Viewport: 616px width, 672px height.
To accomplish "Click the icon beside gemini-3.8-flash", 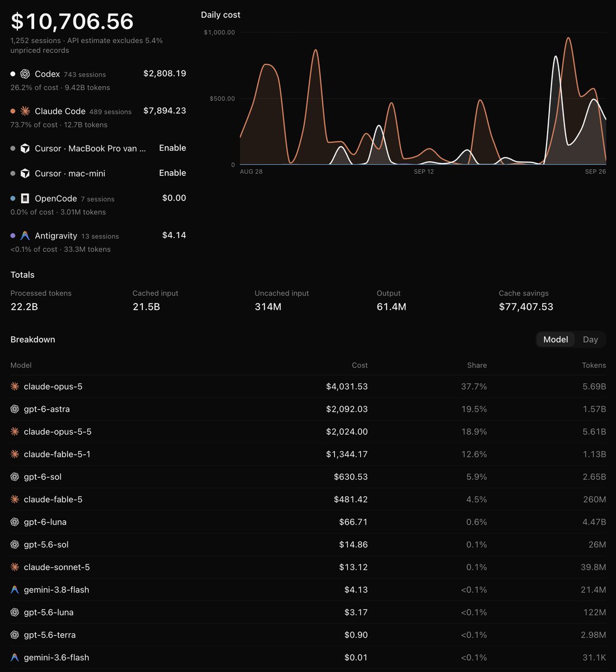I will point(15,590).
